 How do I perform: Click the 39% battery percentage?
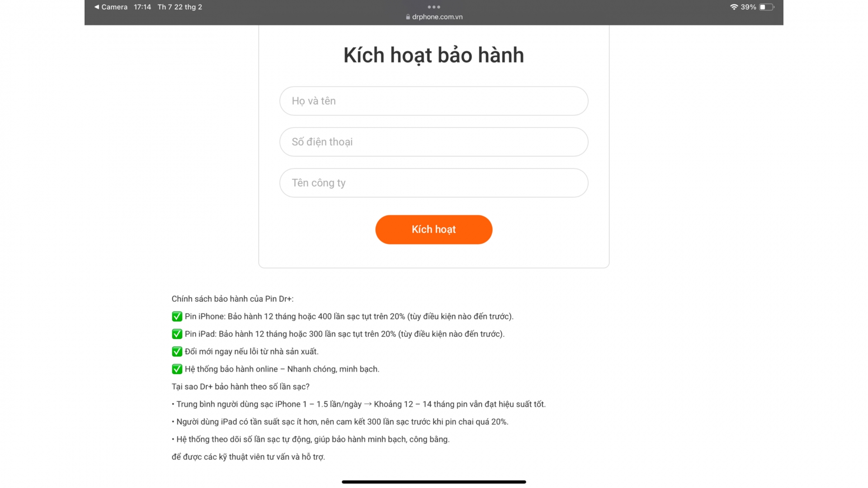coord(748,7)
